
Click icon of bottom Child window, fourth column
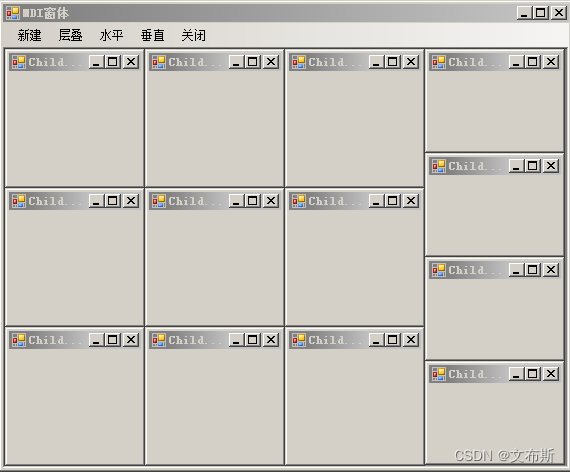(x=438, y=374)
